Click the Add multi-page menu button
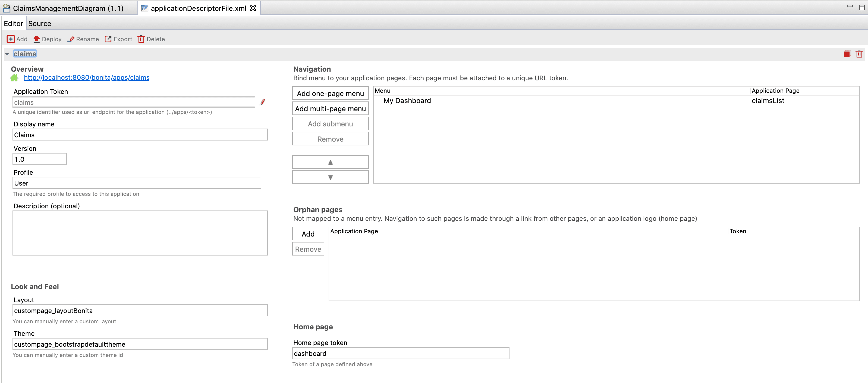The width and height of the screenshot is (868, 383). [x=330, y=108]
